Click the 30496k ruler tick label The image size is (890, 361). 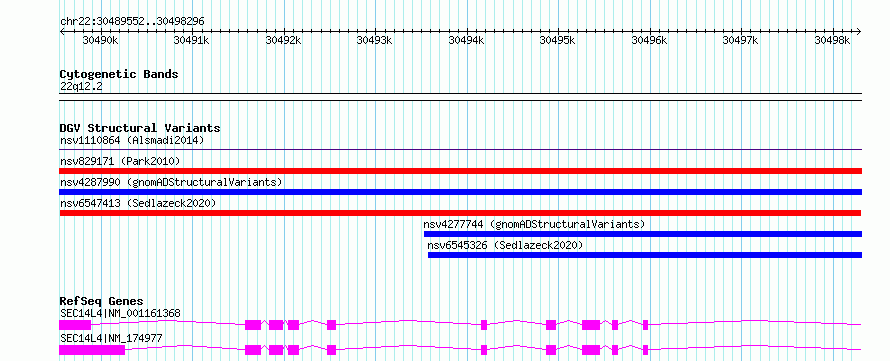(649, 40)
